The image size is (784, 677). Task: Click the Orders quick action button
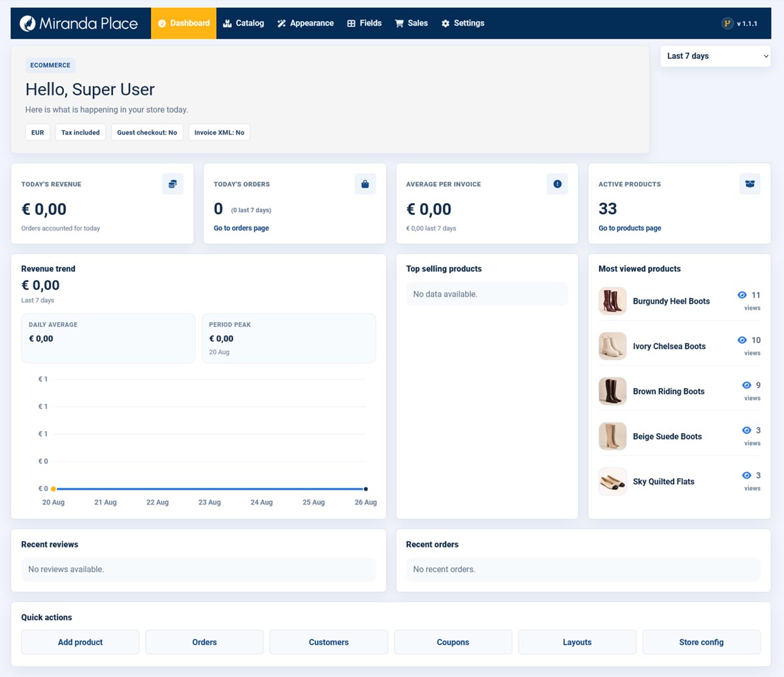click(204, 642)
